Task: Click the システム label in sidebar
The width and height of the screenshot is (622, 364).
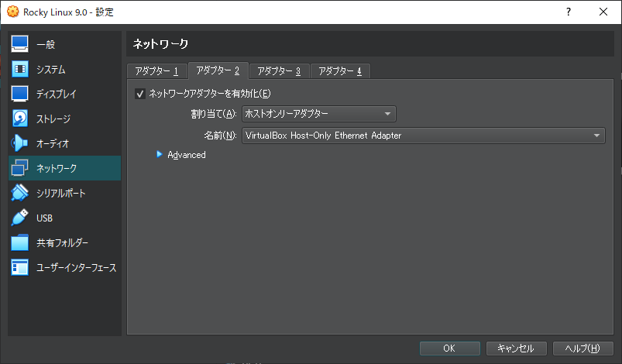Action: click(51, 70)
